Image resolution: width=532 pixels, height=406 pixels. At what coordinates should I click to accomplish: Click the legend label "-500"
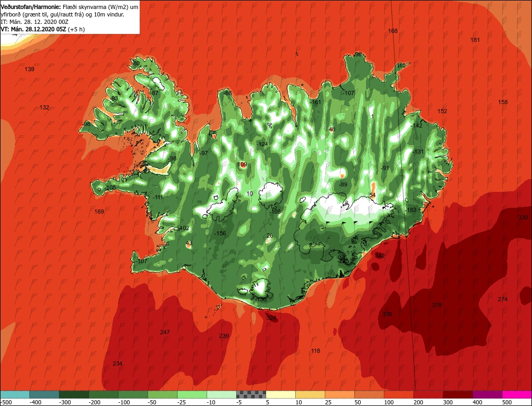[x=6, y=402]
